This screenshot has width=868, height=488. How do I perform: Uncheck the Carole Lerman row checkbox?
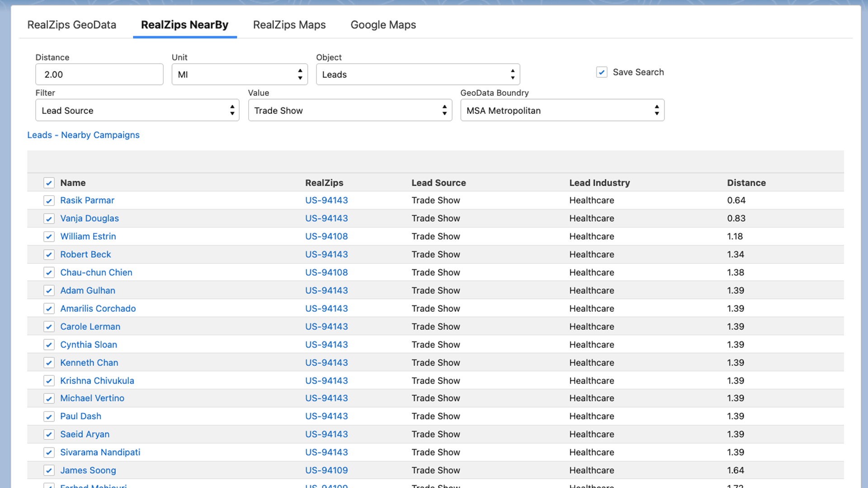pyautogui.click(x=49, y=327)
